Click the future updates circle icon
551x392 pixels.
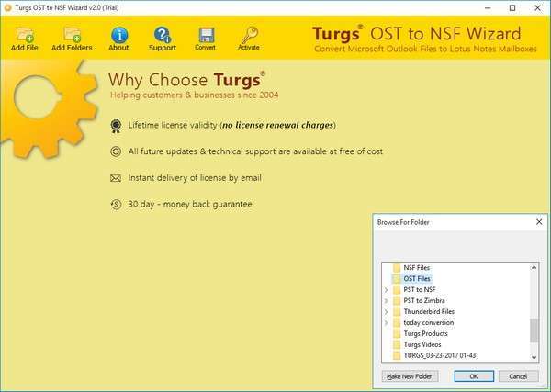(x=116, y=151)
